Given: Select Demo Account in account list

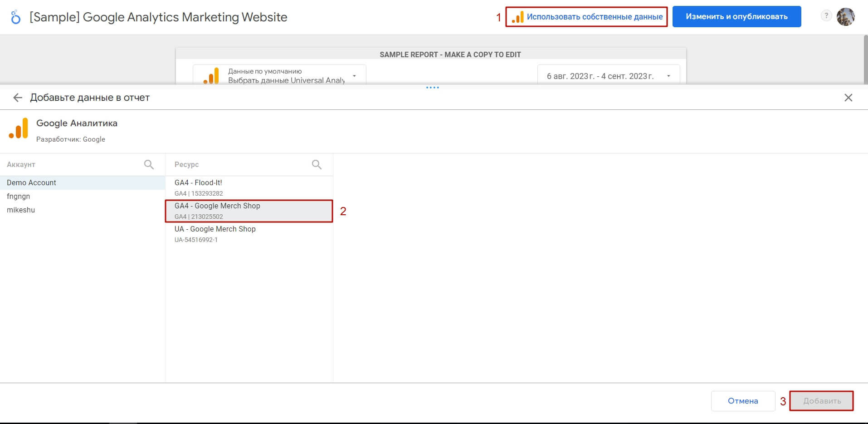Looking at the screenshot, I should pyautogui.click(x=83, y=182).
